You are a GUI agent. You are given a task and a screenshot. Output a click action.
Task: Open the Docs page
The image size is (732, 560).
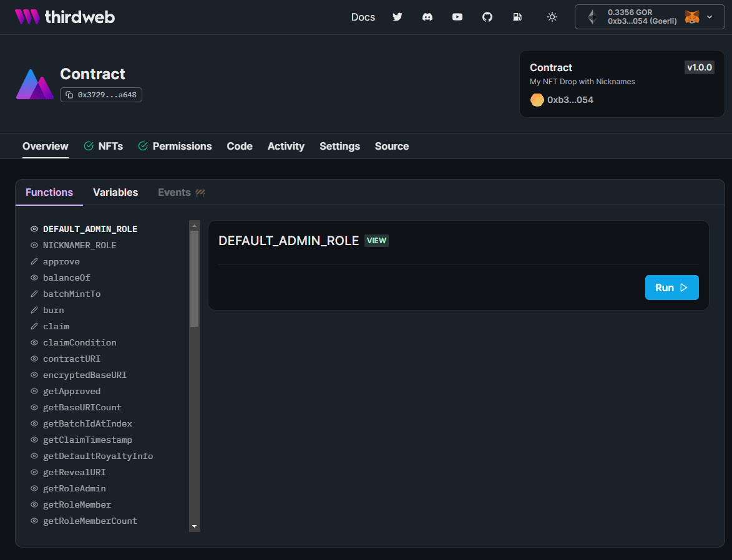coord(363,17)
